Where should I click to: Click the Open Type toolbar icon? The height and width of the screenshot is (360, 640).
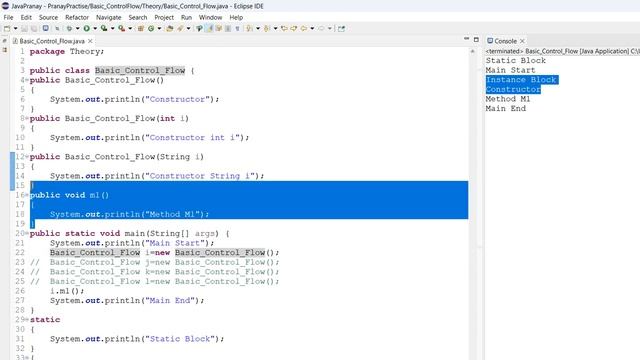click(169, 29)
